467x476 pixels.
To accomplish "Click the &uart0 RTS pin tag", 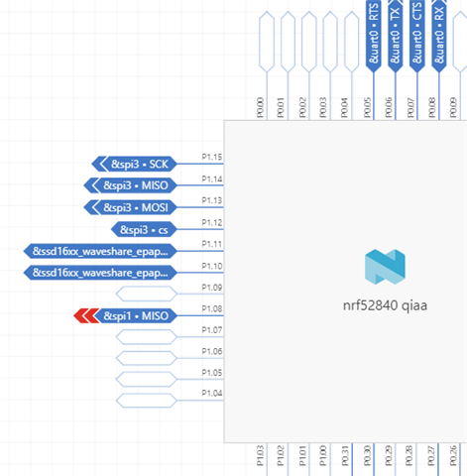I will click(374, 35).
